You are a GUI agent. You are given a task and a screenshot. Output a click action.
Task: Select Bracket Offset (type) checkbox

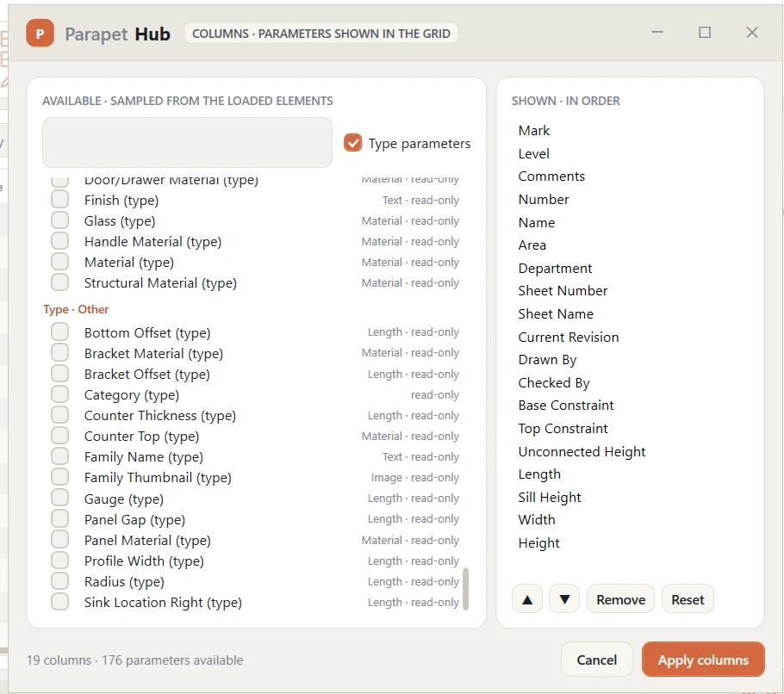click(60, 374)
